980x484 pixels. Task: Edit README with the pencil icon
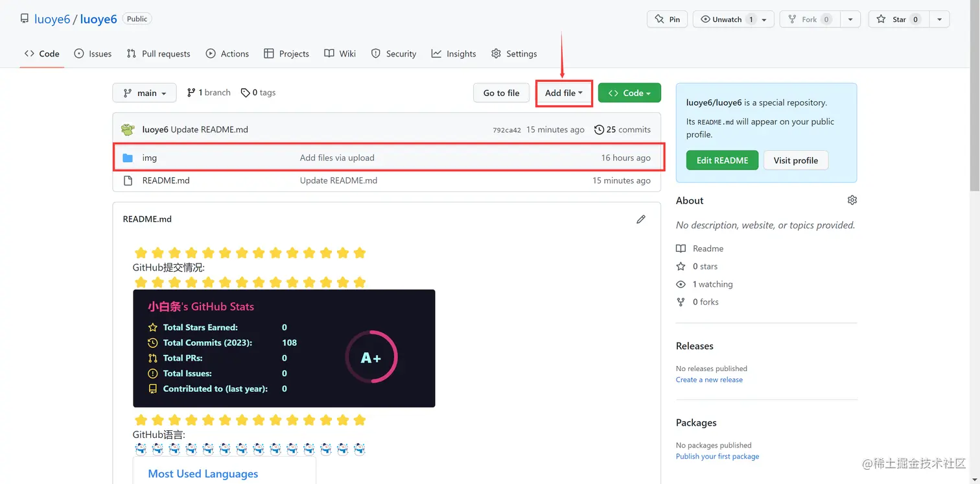(x=641, y=219)
